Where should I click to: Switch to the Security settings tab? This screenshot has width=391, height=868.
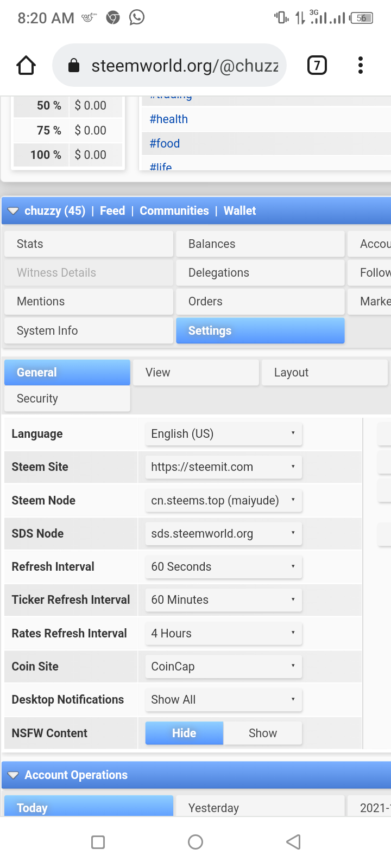(67, 399)
